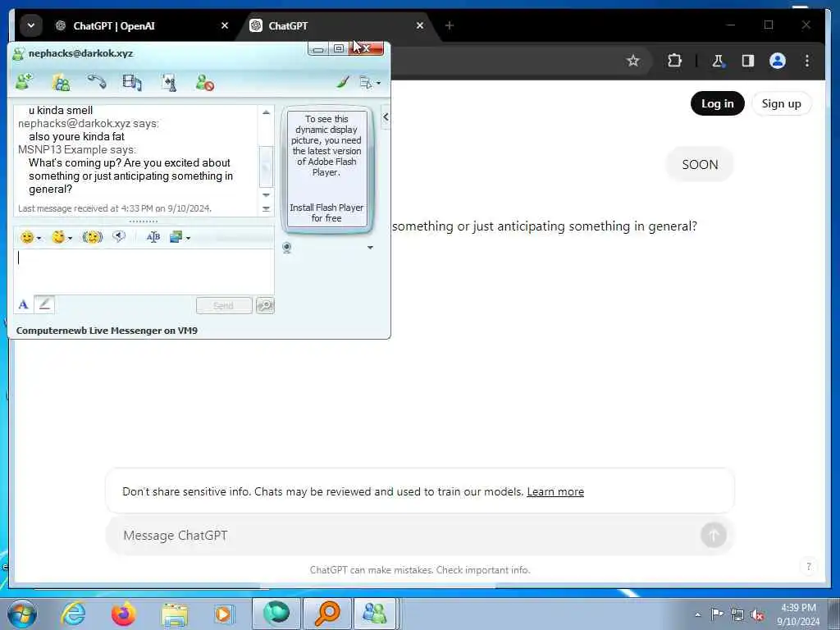Image resolution: width=840 pixels, height=630 pixels.
Task: Open the emoticon picker dropdown
Action: tap(30, 237)
